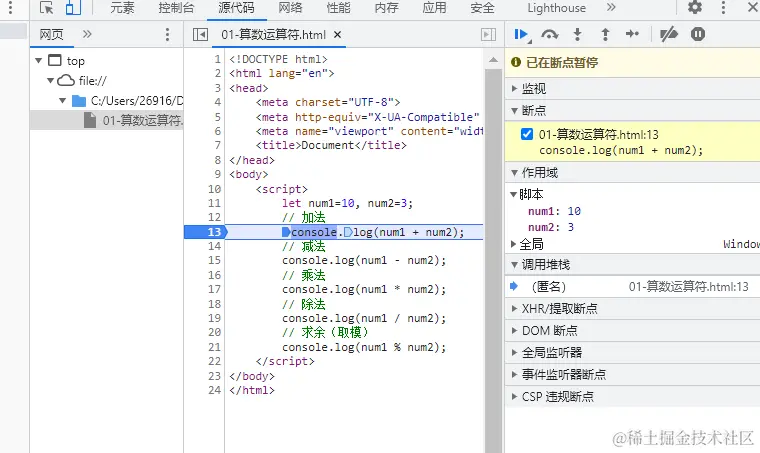This screenshot has height=453, width=760.
Task: Expand the DOM 断点 section
Action: (x=632, y=330)
